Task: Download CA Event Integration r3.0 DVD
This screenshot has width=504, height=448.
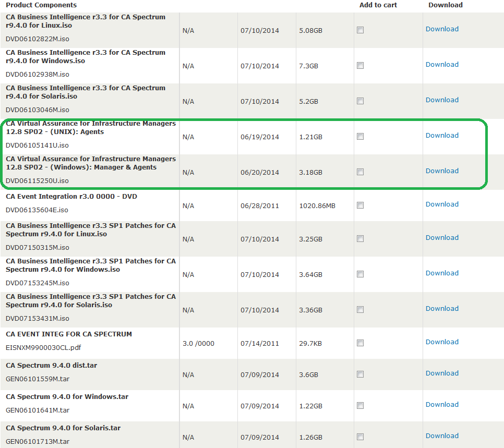Action: click(442, 204)
